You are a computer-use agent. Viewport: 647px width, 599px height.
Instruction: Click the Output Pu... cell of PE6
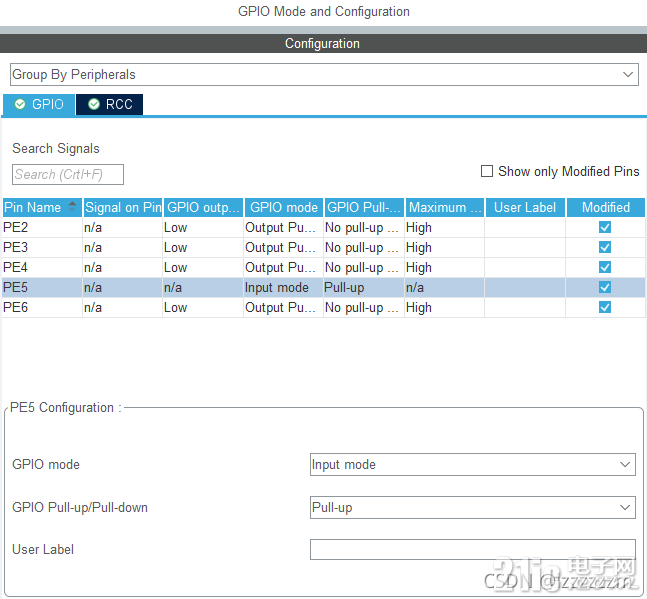click(283, 307)
